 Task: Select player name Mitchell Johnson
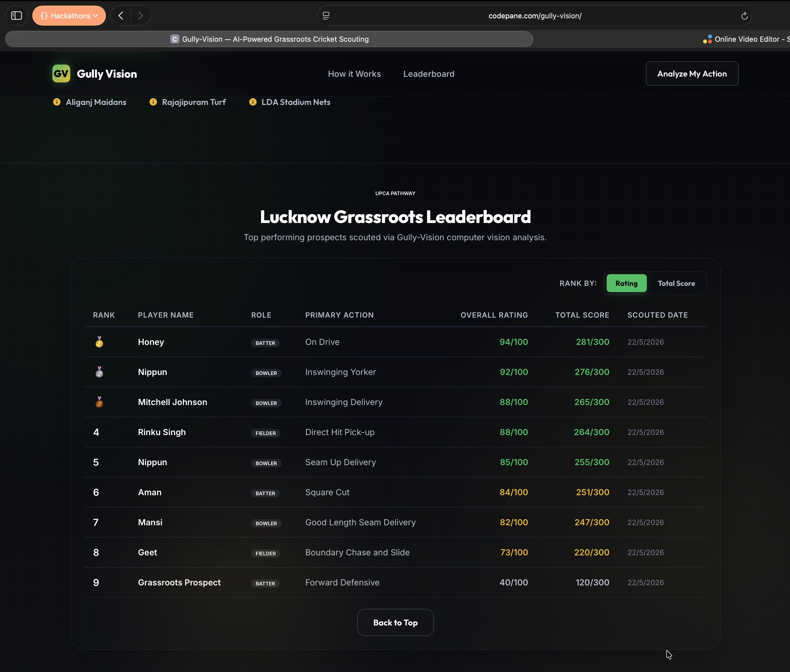click(x=172, y=402)
